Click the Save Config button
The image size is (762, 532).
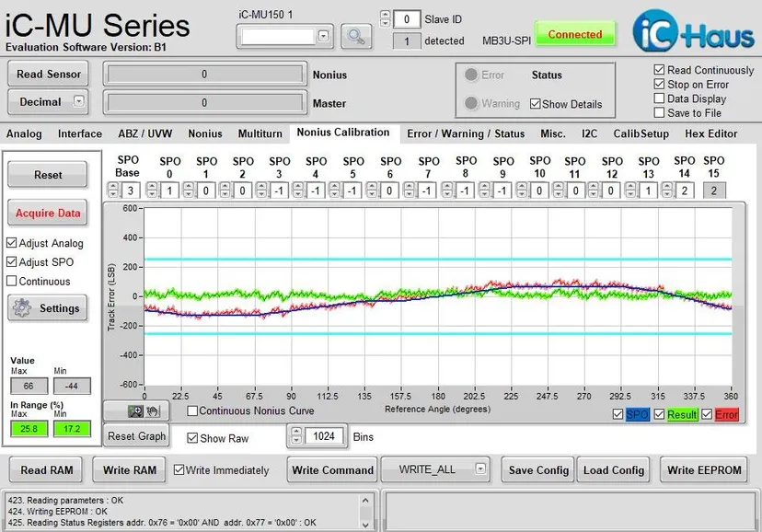(538, 469)
